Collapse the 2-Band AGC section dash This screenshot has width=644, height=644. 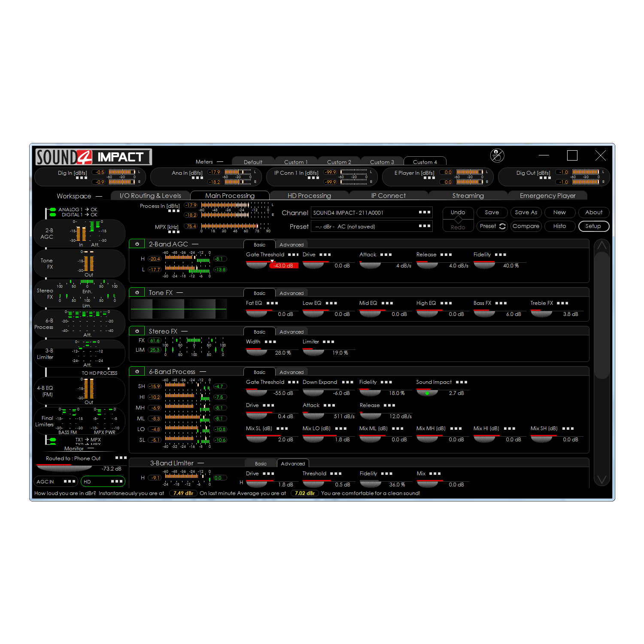195,244
